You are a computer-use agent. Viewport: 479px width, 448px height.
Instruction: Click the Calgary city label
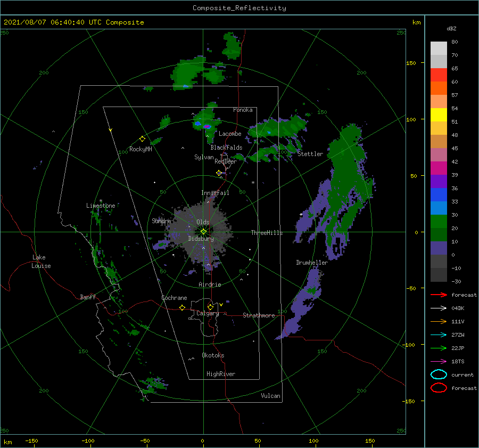[x=208, y=313]
